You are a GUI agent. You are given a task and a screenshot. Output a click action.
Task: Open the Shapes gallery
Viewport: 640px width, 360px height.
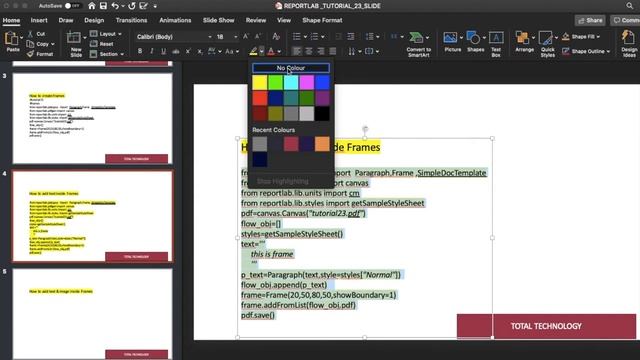475,42
